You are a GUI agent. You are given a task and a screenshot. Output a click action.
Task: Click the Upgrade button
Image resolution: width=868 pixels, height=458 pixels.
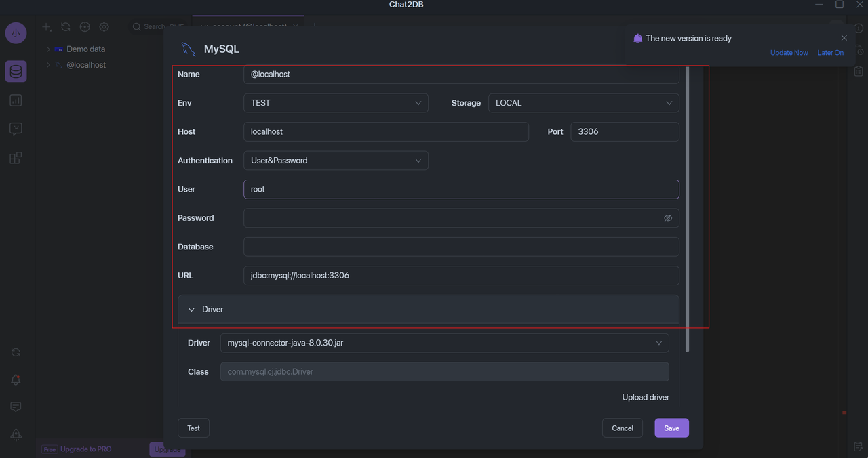[x=167, y=449]
